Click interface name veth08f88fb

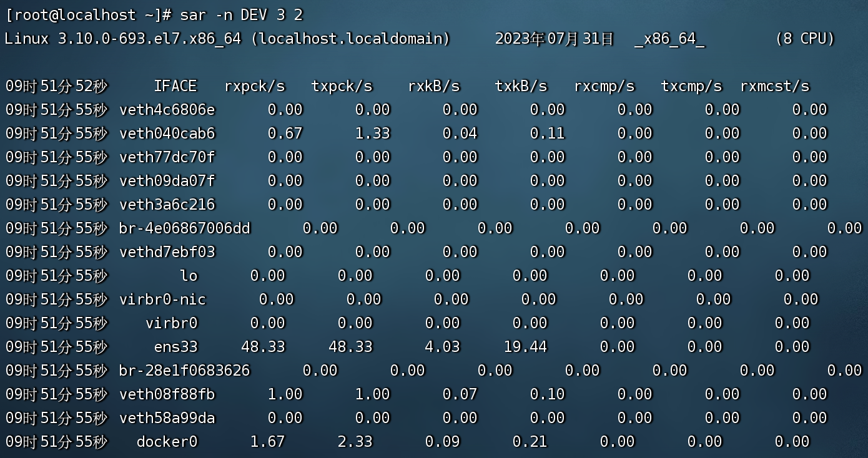(167, 394)
